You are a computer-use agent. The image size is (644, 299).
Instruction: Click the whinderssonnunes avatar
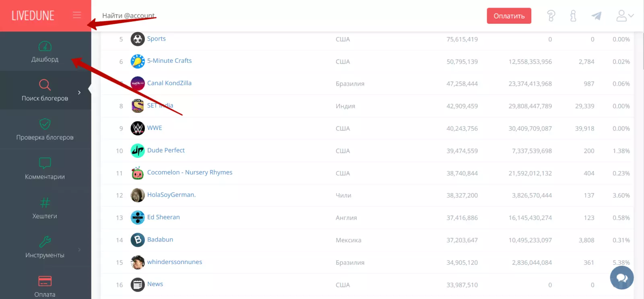[x=138, y=262]
